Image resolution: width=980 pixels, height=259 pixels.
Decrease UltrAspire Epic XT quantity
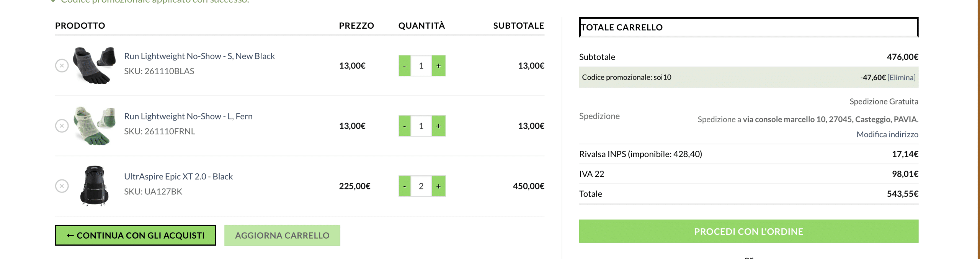pyautogui.click(x=405, y=186)
